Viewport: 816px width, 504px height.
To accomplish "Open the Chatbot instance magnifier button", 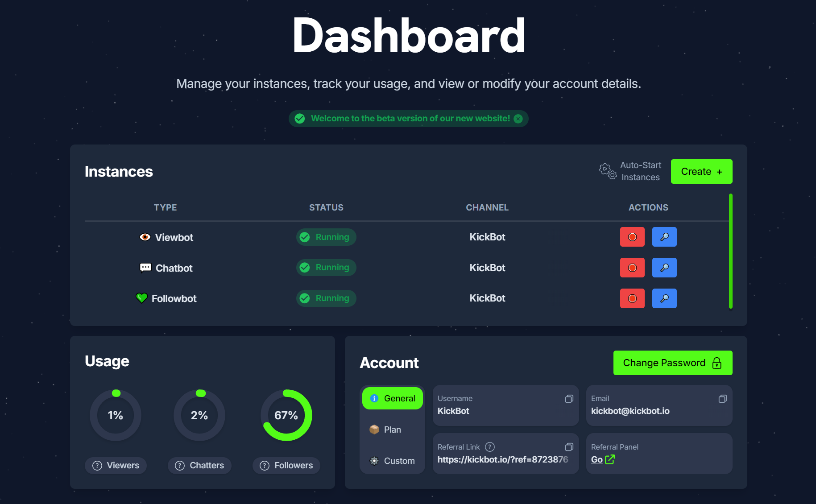I will 664,268.
